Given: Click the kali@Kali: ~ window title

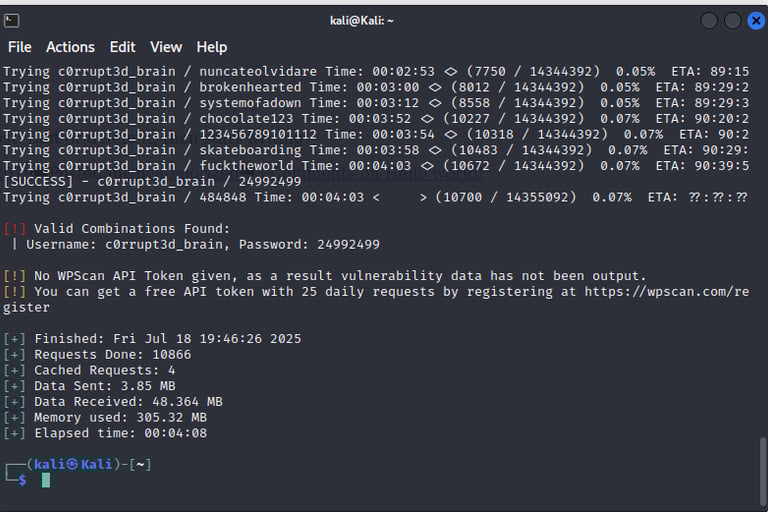Looking at the screenshot, I should [x=361, y=21].
